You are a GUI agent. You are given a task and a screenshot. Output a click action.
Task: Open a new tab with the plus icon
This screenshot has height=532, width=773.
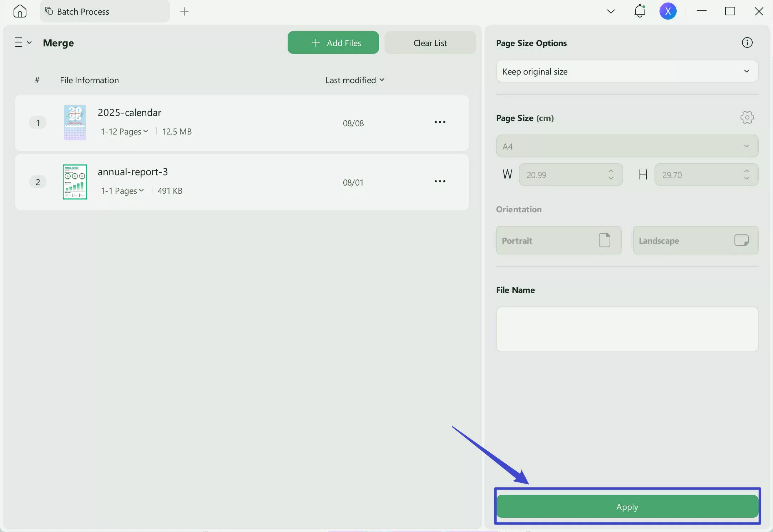coord(185,11)
